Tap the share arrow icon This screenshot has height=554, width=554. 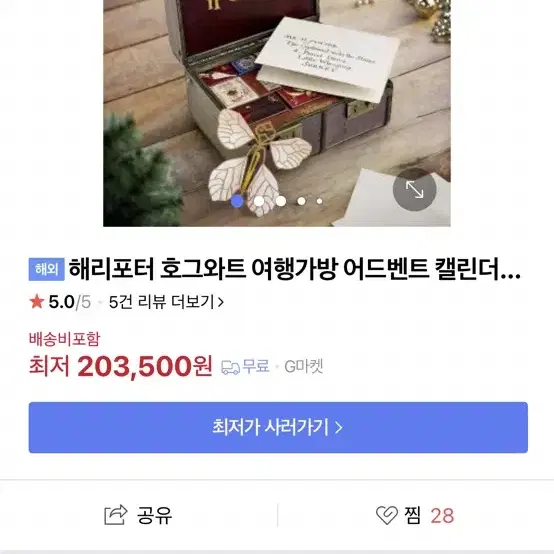(116, 515)
